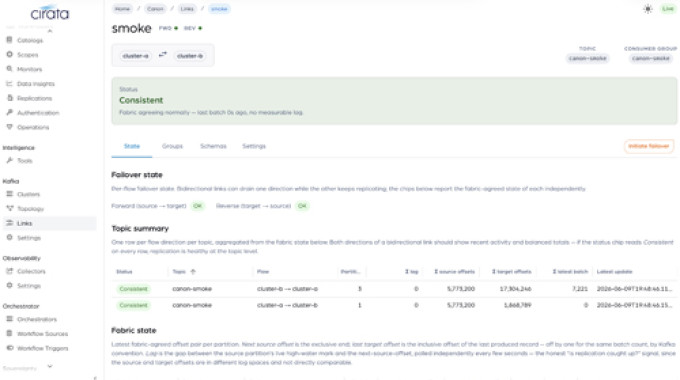This screenshot has height=380, width=680.
Task: Click target offsets value 1,868,789
Action: click(x=517, y=305)
